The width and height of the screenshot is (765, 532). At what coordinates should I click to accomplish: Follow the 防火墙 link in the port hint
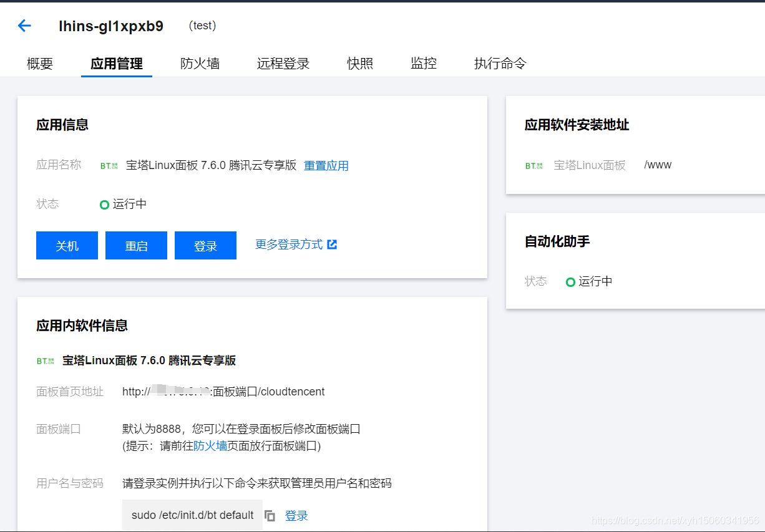[x=210, y=446]
